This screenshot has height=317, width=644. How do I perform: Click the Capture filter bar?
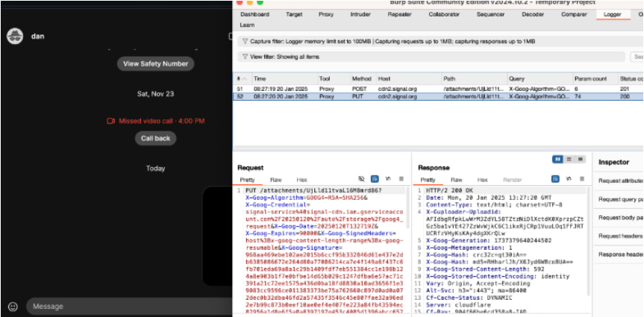pyautogui.click(x=440, y=42)
